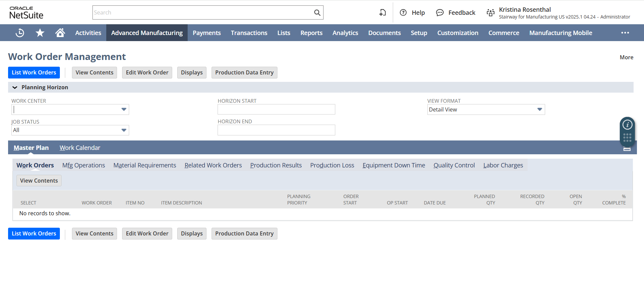Open the Documents menu

384,33
